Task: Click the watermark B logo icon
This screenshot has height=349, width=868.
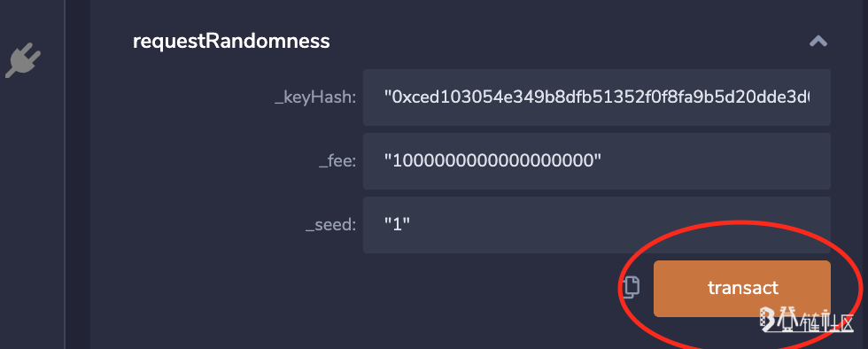Action: [767, 320]
